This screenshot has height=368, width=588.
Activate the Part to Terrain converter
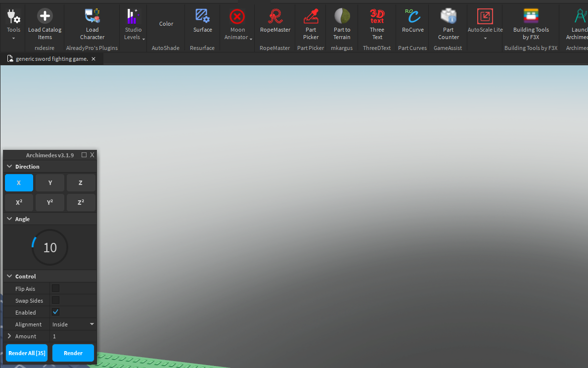342,22
